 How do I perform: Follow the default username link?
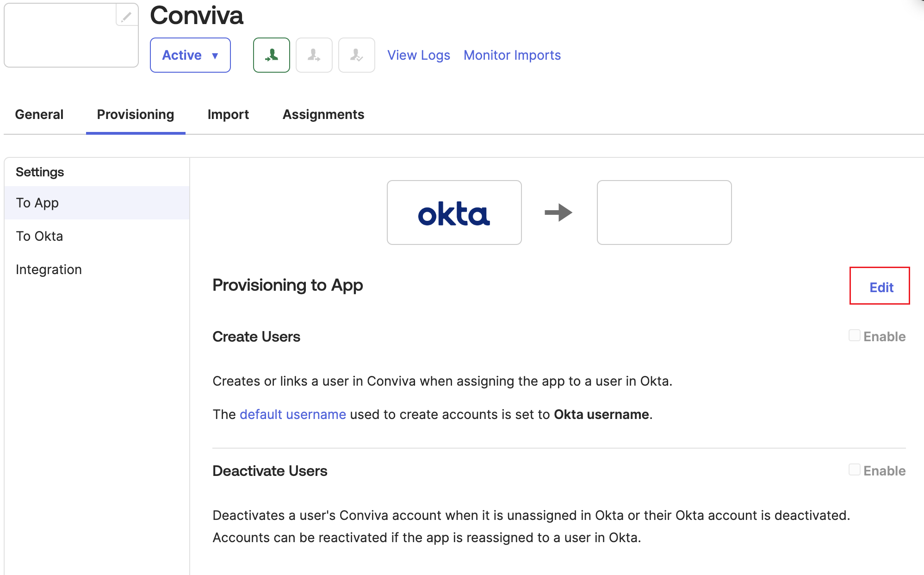(x=293, y=414)
